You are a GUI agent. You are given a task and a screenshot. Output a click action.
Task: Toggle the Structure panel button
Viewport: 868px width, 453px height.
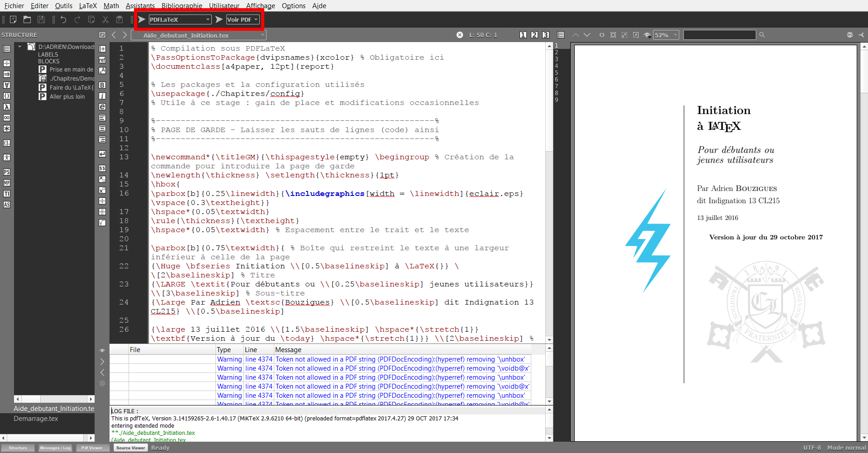click(x=18, y=448)
